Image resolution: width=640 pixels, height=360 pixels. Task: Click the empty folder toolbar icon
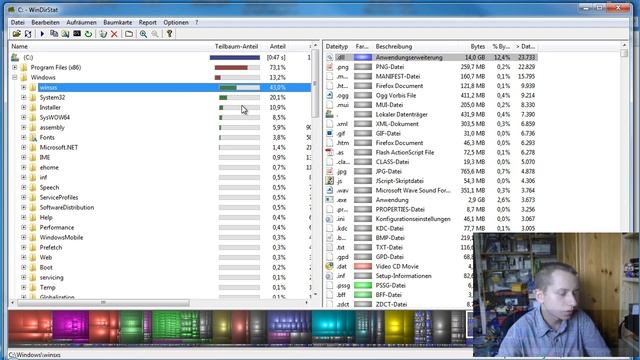coord(129,34)
